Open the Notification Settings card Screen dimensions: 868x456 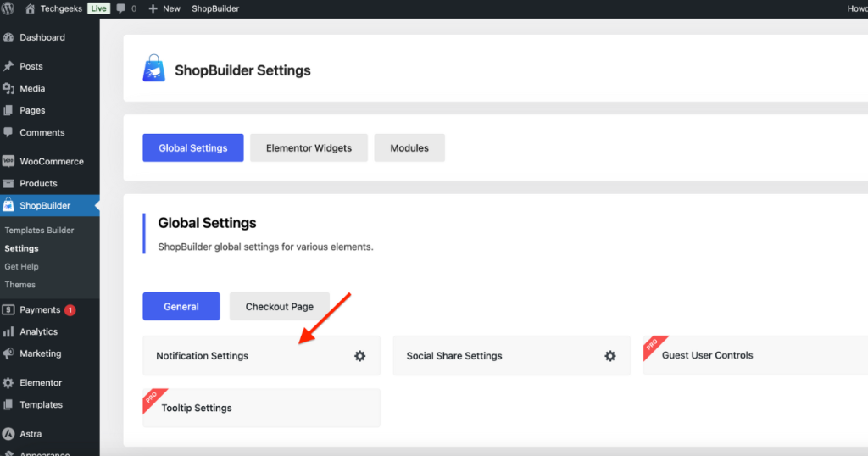pos(261,355)
